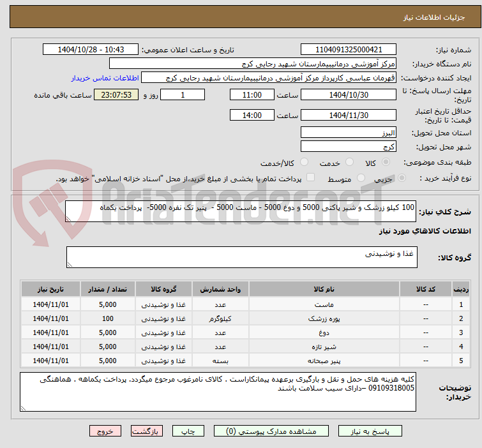Viewport: 482px width, 448px height.
Task: Toggle the 'اسناد خزانه اسلامی' payment checkbox
Action: tap(311, 177)
